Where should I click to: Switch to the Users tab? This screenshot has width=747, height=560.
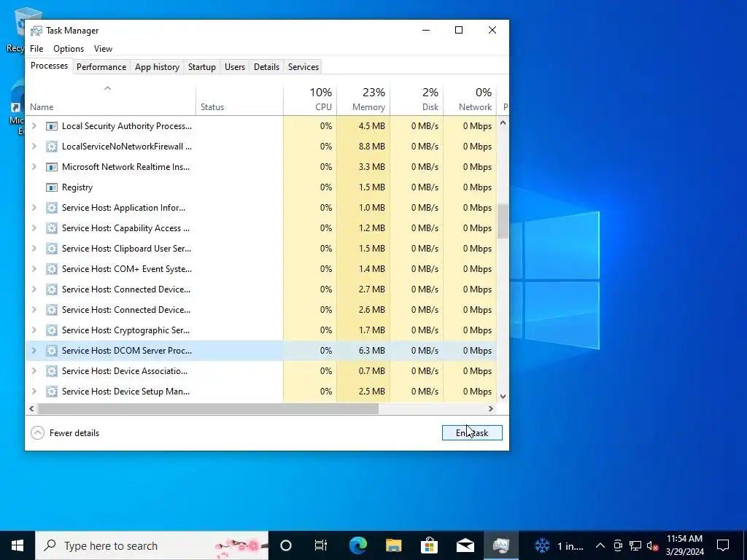235,67
